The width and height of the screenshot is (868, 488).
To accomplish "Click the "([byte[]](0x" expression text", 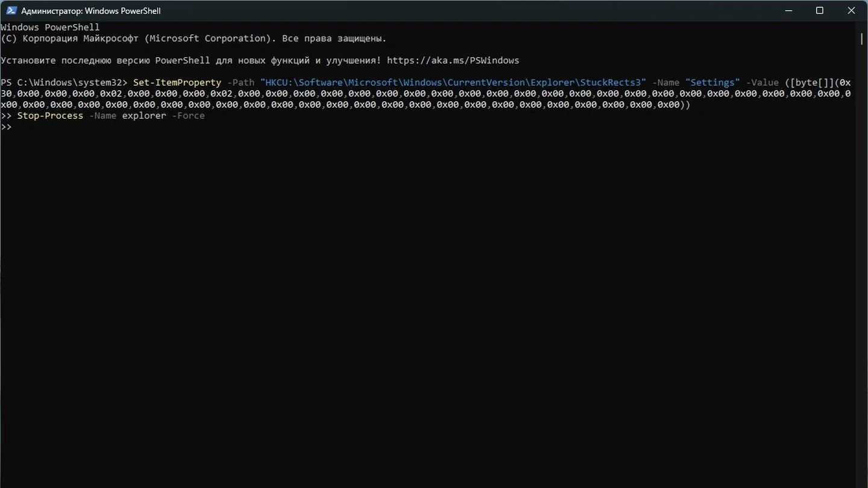I will tap(817, 83).
